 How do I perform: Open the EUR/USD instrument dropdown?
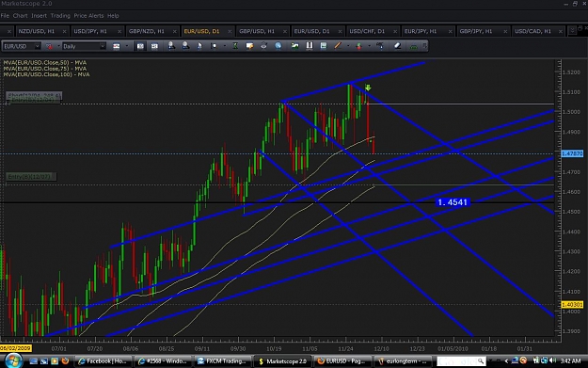[37, 46]
